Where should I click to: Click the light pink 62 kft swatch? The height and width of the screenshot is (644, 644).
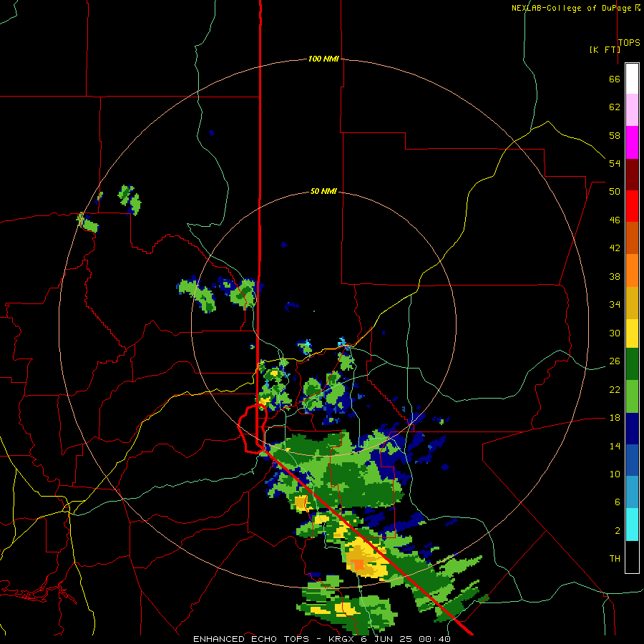point(632,109)
